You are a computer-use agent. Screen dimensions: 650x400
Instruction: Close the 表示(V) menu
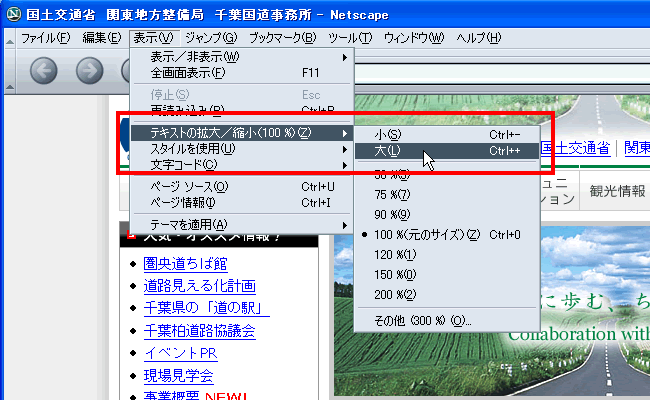pos(154,38)
